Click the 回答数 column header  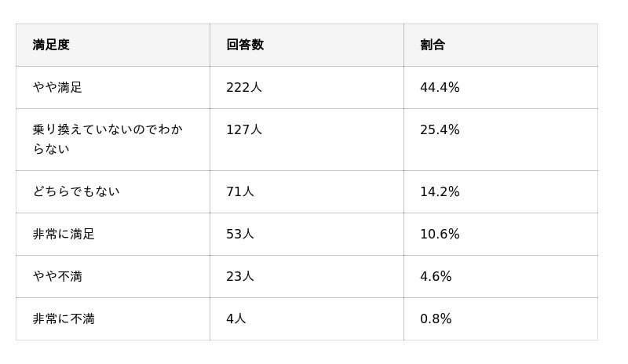click(x=245, y=45)
